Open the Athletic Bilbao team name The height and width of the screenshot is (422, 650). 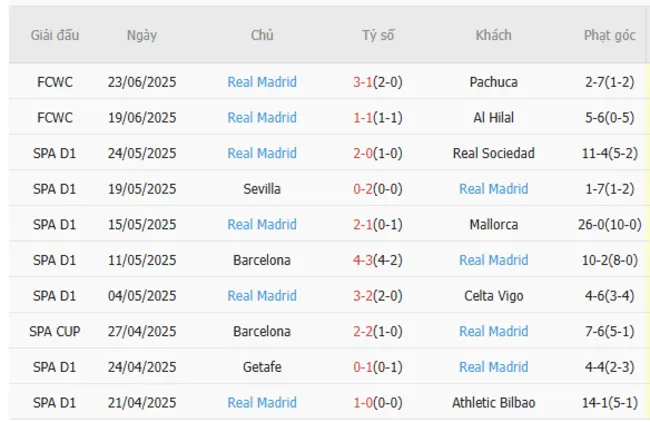pos(493,402)
